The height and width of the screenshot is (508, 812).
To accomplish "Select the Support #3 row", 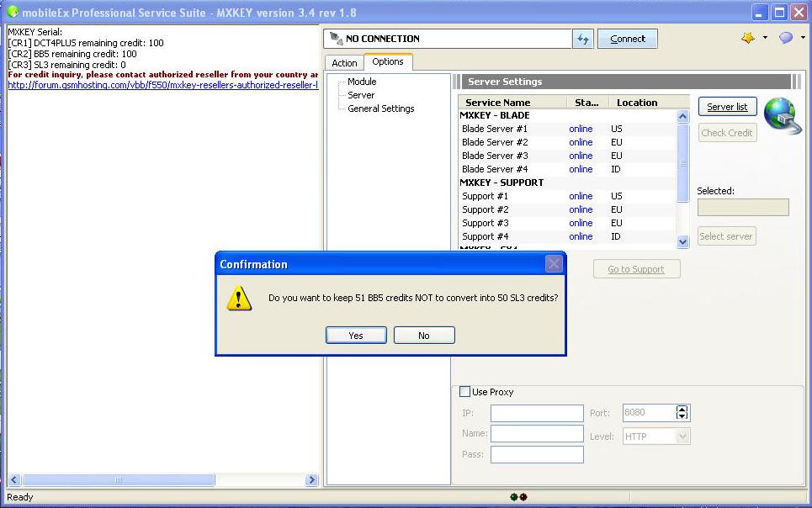I will [x=567, y=223].
